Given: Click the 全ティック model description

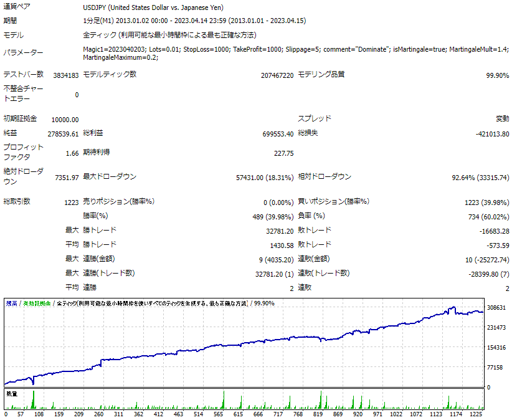Looking at the screenshot, I should (169, 35).
